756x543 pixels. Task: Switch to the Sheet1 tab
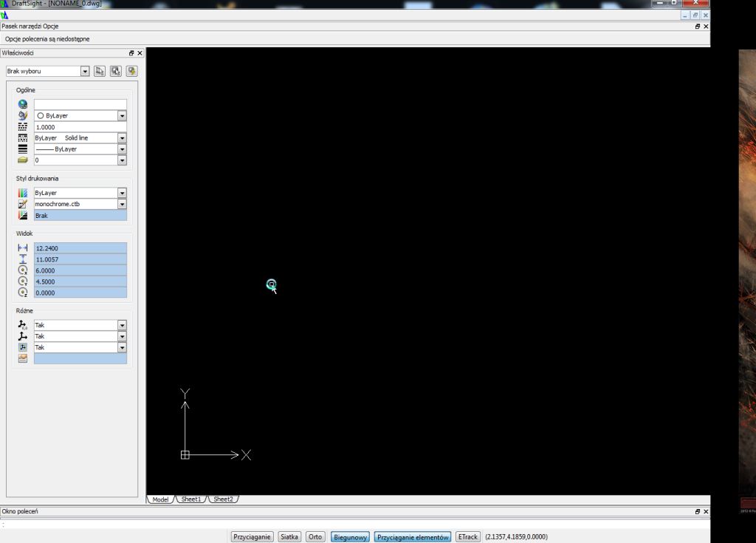click(x=191, y=499)
